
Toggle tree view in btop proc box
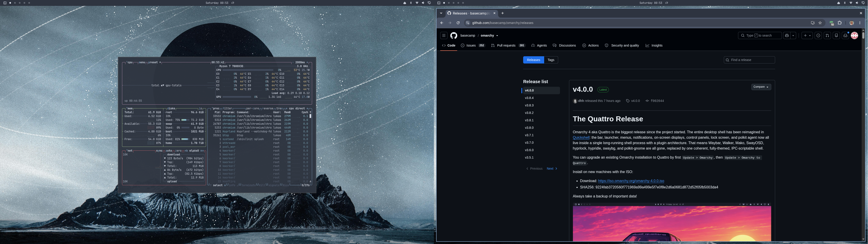(x=280, y=108)
